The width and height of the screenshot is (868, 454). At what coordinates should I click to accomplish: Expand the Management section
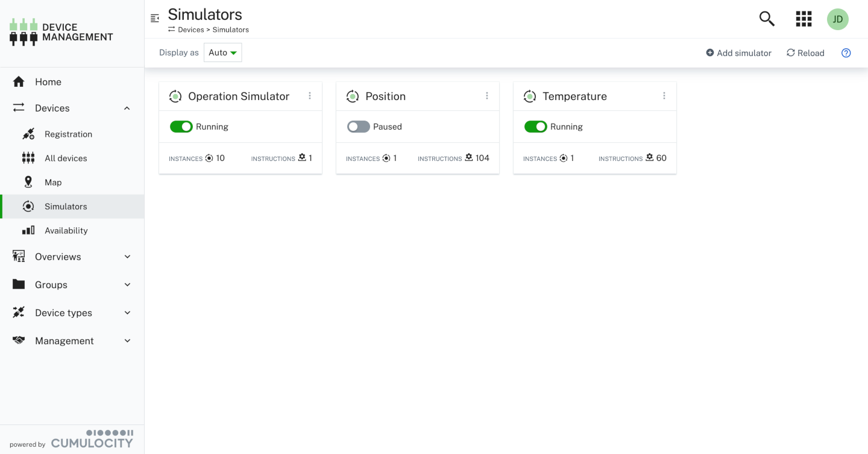(x=65, y=341)
